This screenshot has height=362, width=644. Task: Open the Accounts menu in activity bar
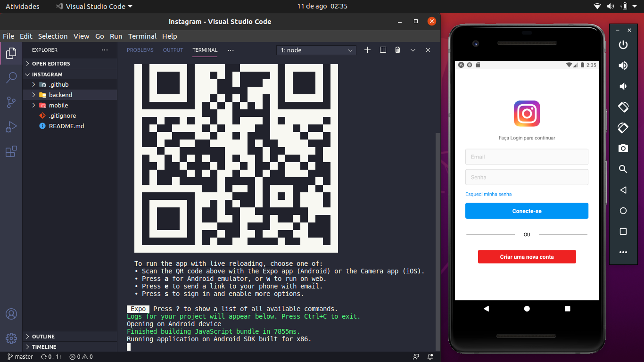[x=11, y=314]
